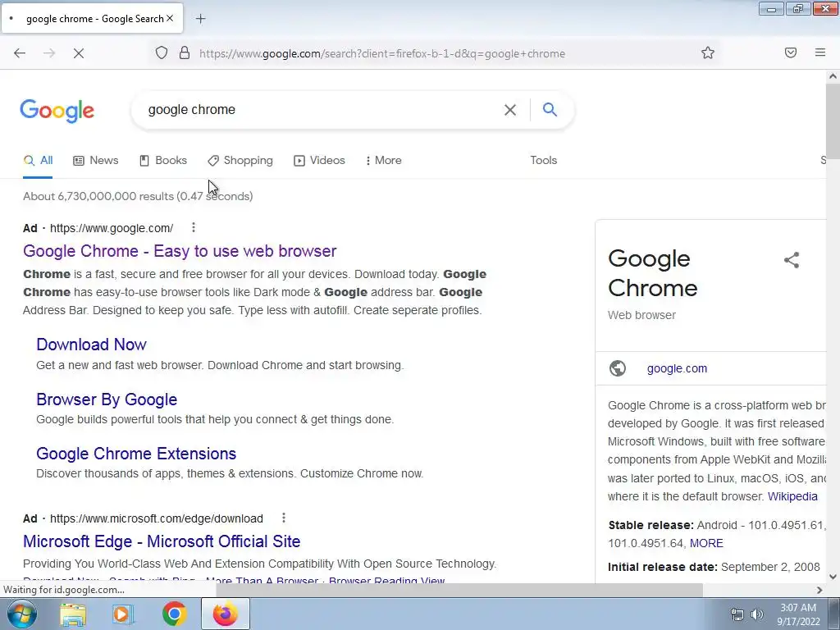Switch to the Videos results tab
Viewport: 840px width, 630px height.
point(319,160)
